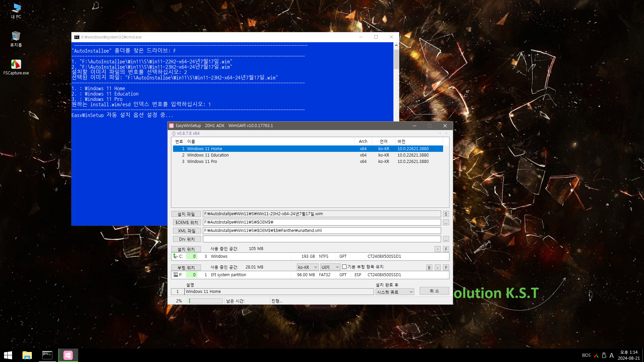Viewport: 644px width, 362px height.
Task: Select Windows 11 Education row in image list
Action: coord(308,155)
